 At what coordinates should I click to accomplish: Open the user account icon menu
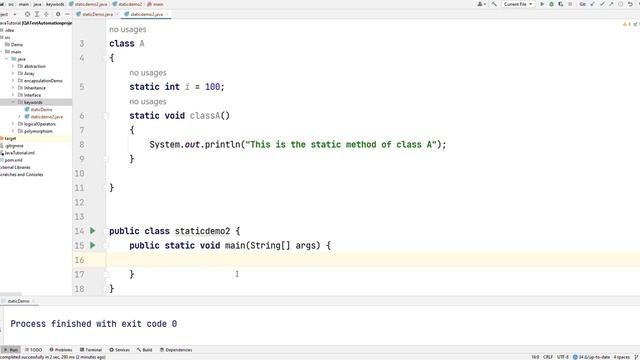[482, 4]
